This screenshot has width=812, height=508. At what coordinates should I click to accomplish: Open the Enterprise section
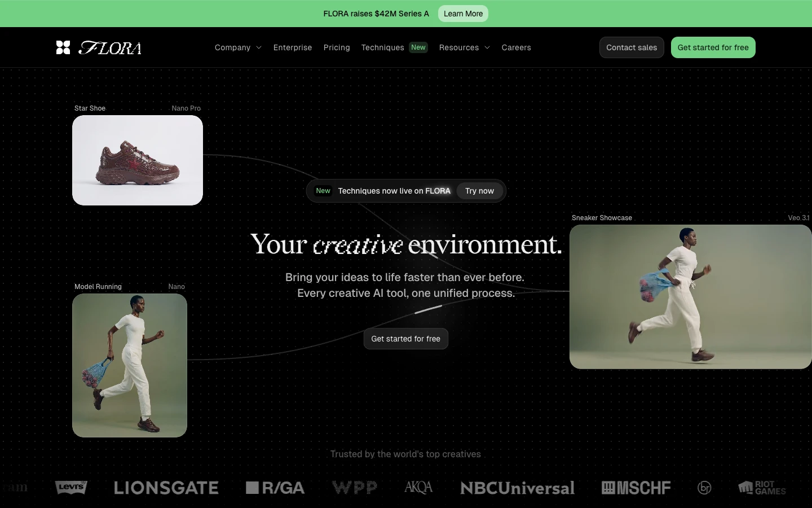click(293, 47)
